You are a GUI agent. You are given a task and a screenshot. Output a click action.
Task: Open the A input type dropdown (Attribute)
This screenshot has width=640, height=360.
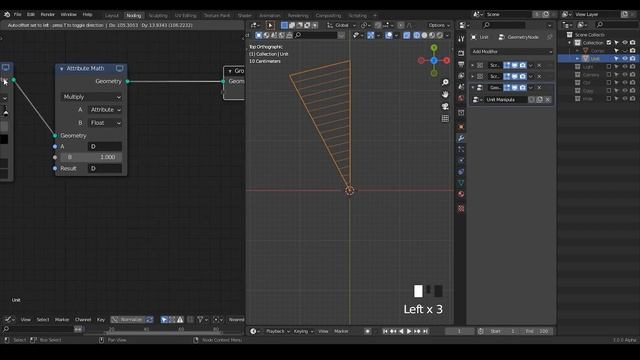[105, 110]
